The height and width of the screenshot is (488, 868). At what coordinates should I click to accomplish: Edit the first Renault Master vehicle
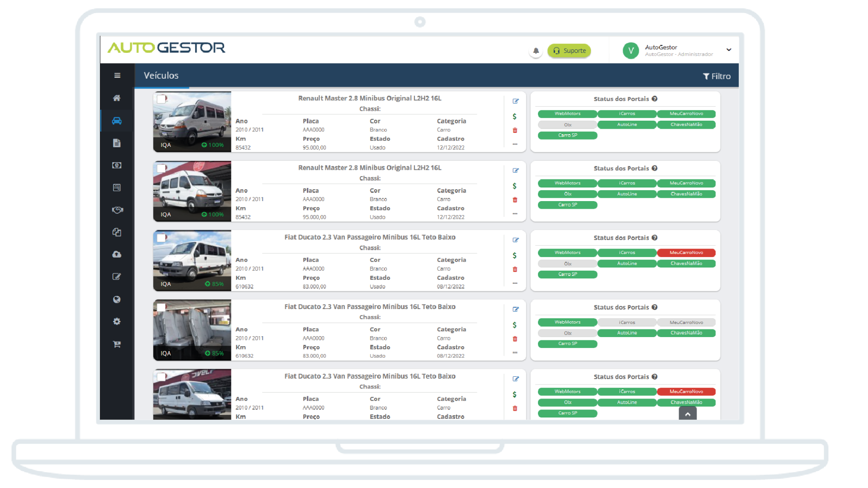click(x=515, y=101)
